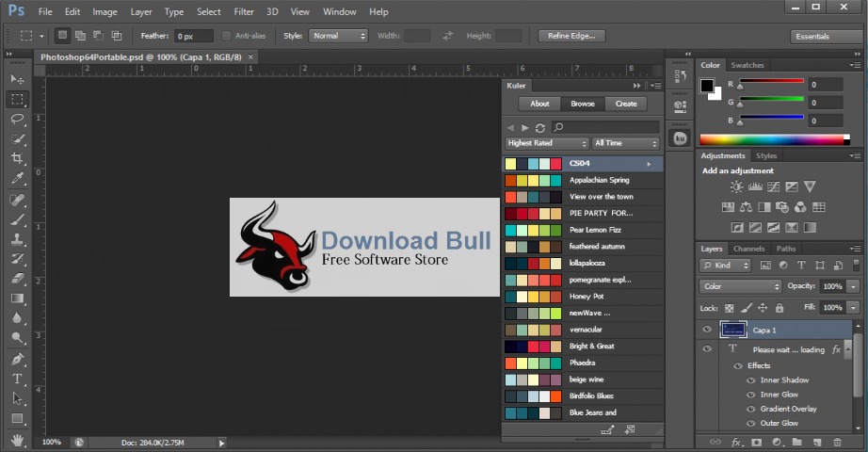868x452 pixels.
Task: Add a Brightness/Contrast adjustment
Action: pyautogui.click(x=736, y=186)
